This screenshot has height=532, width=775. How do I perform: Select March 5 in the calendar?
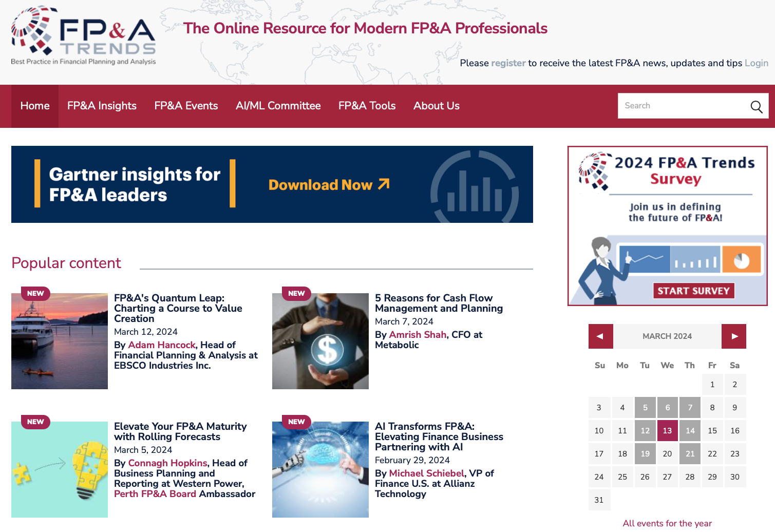[645, 408]
